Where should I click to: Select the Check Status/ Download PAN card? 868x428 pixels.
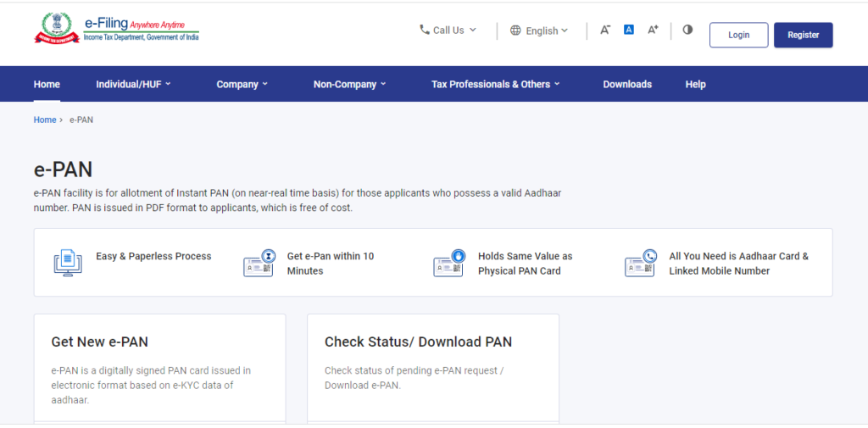click(x=433, y=368)
